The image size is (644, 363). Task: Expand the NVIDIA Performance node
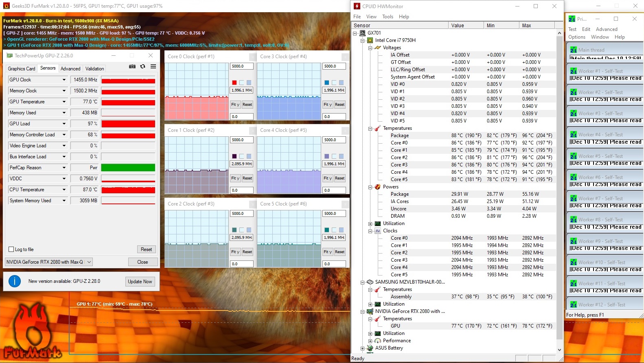370,341
